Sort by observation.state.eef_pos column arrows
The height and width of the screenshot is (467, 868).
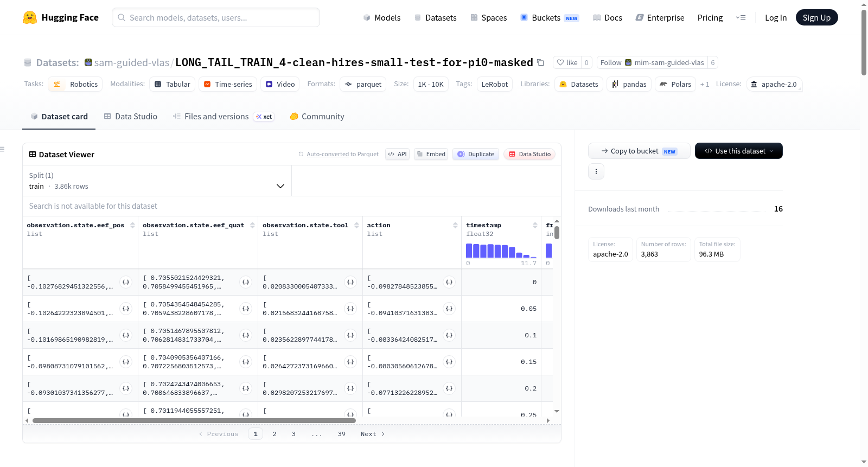point(132,225)
